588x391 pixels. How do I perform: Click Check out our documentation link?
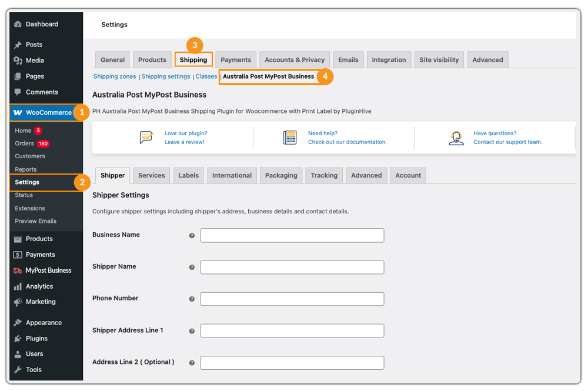coord(348,142)
